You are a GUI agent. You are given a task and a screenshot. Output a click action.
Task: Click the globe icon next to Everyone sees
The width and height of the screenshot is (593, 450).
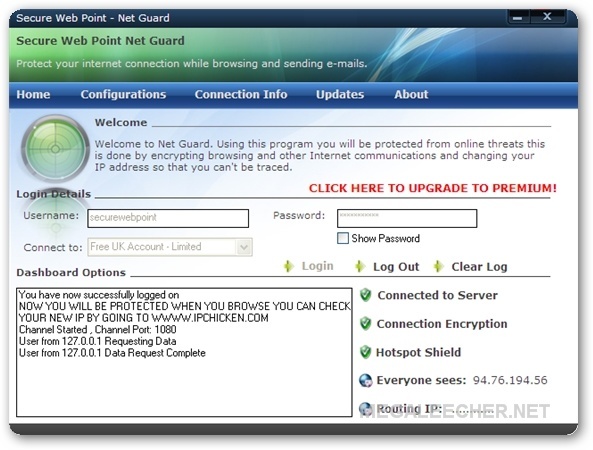point(365,380)
